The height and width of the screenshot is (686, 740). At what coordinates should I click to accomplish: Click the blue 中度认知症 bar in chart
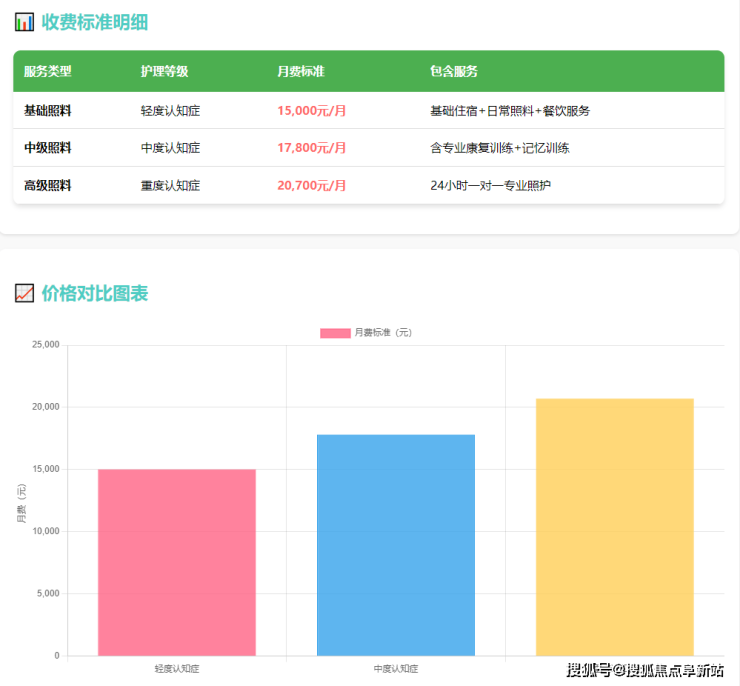point(396,545)
